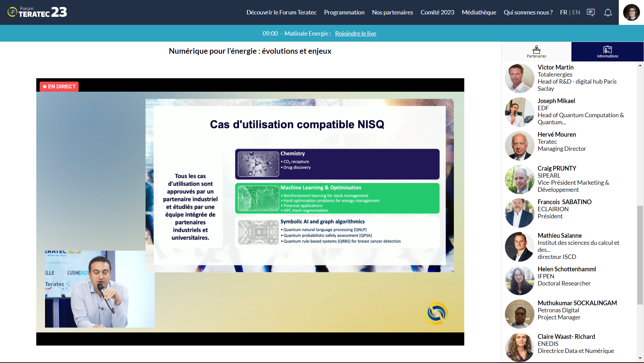Open the Comité 2023 menu

point(437,12)
